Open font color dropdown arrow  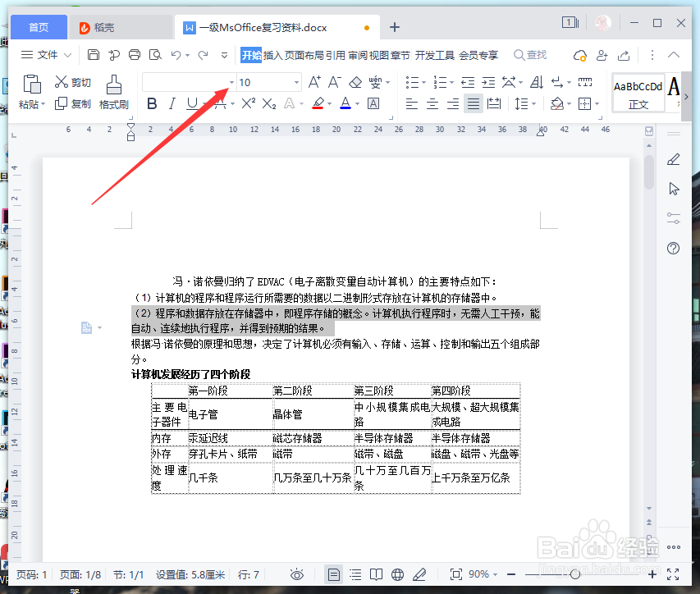coord(357,104)
